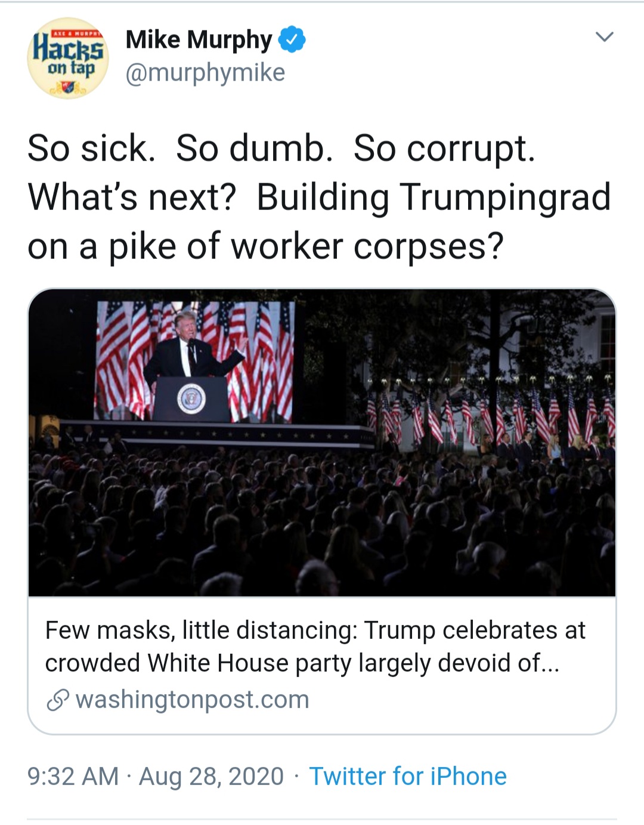Click the presidential seal on the podium
This screenshot has height=825, width=644.
(x=191, y=398)
